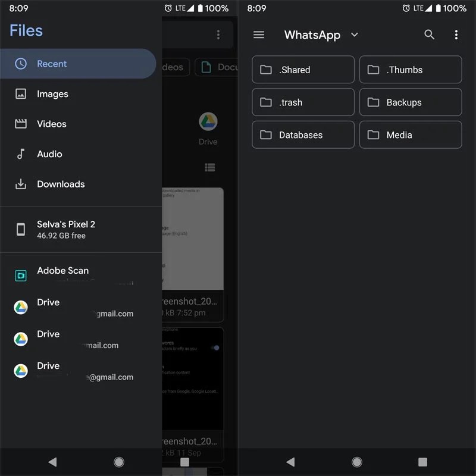Switch to list view layout
The image size is (476, 476).
click(x=209, y=167)
